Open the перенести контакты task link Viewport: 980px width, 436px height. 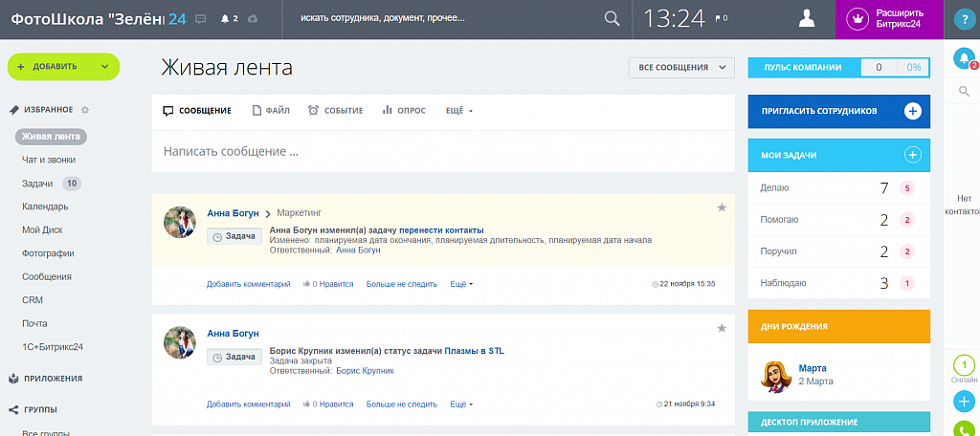point(441,230)
